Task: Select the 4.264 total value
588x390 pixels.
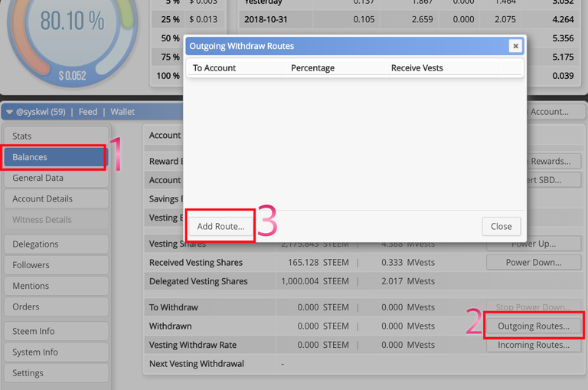Action: (x=563, y=19)
